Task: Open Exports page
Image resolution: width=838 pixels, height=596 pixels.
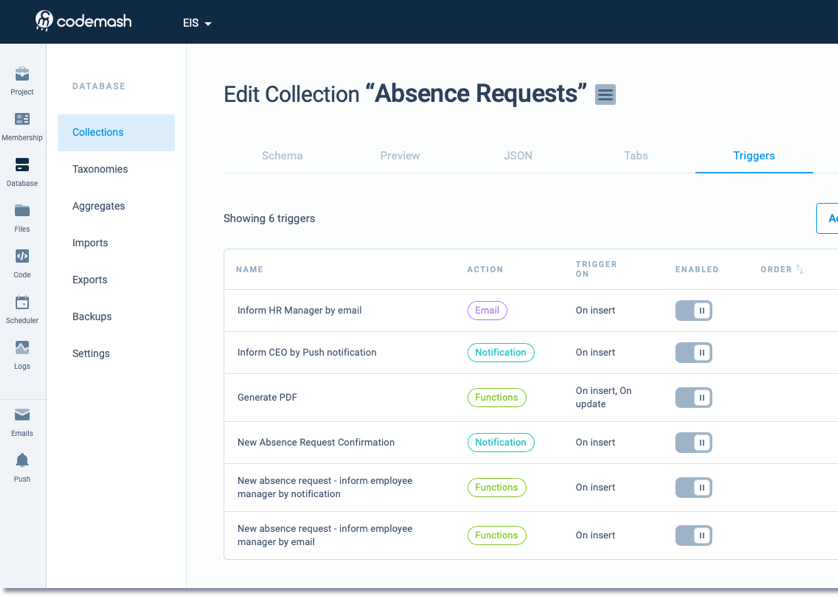Action: [x=90, y=280]
